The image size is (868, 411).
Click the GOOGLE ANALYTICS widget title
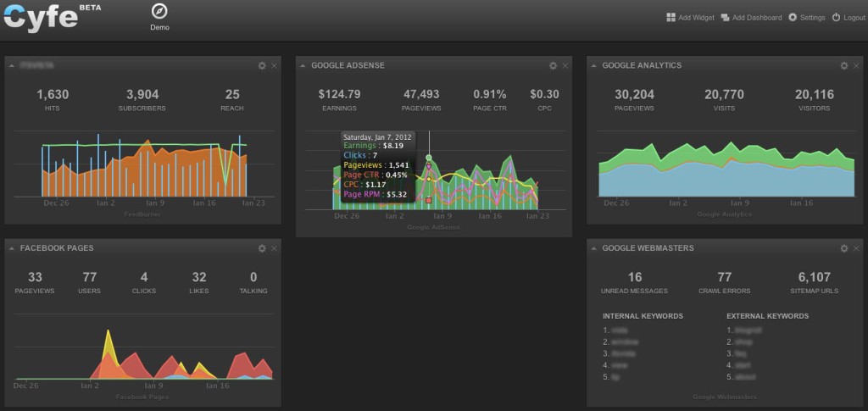642,65
